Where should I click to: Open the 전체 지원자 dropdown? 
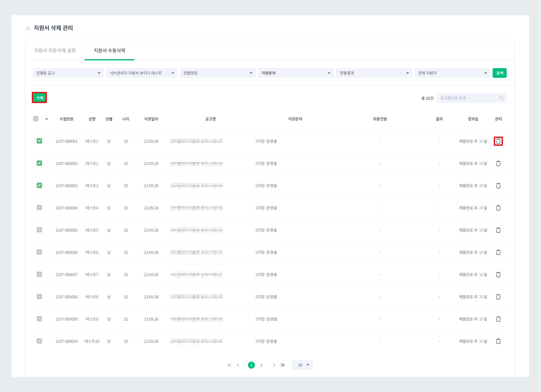coord(452,73)
